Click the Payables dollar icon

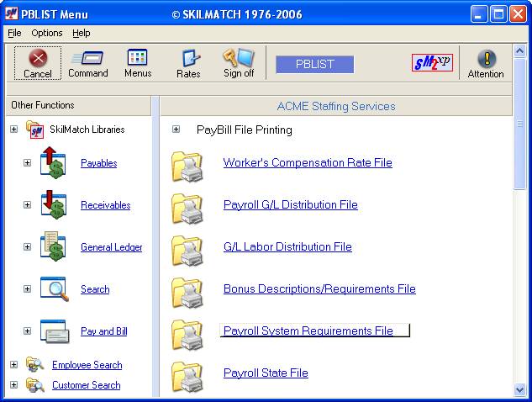click(x=53, y=162)
